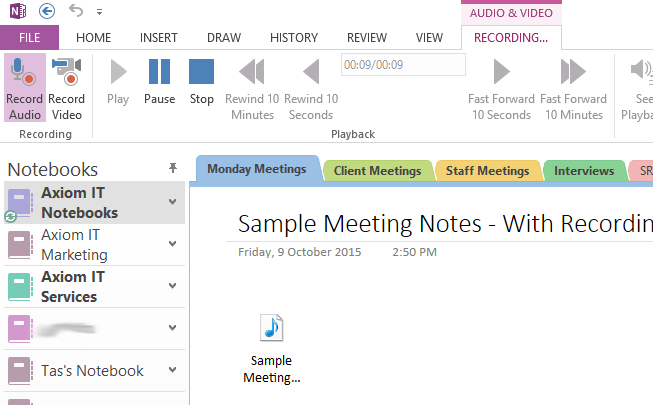The width and height of the screenshot is (653, 405).
Task: Rewind 10 Seconds
Action: [311, 89]
